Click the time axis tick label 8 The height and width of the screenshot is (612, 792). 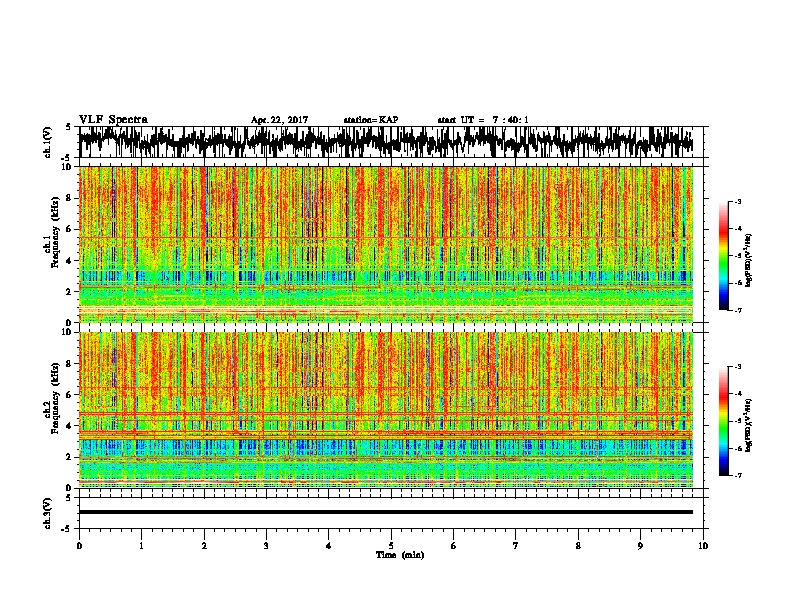click(578, 545)
